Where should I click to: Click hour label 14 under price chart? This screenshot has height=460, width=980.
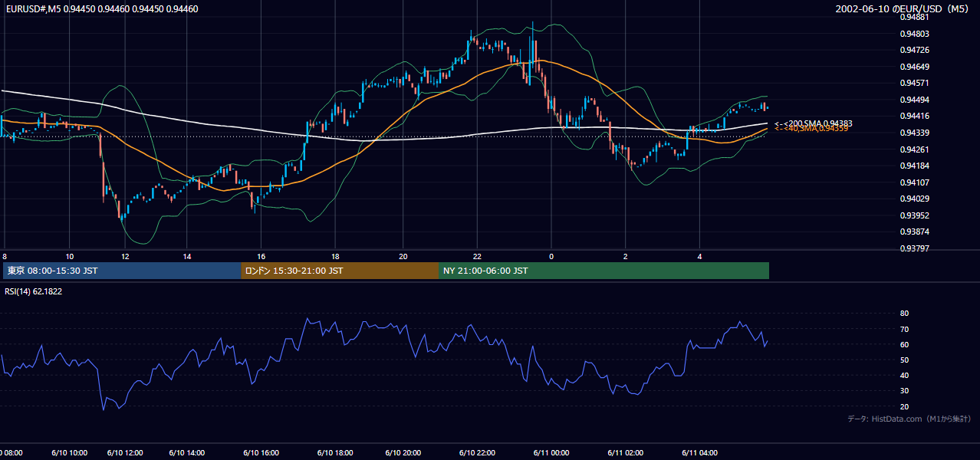[x=187, y=256]
